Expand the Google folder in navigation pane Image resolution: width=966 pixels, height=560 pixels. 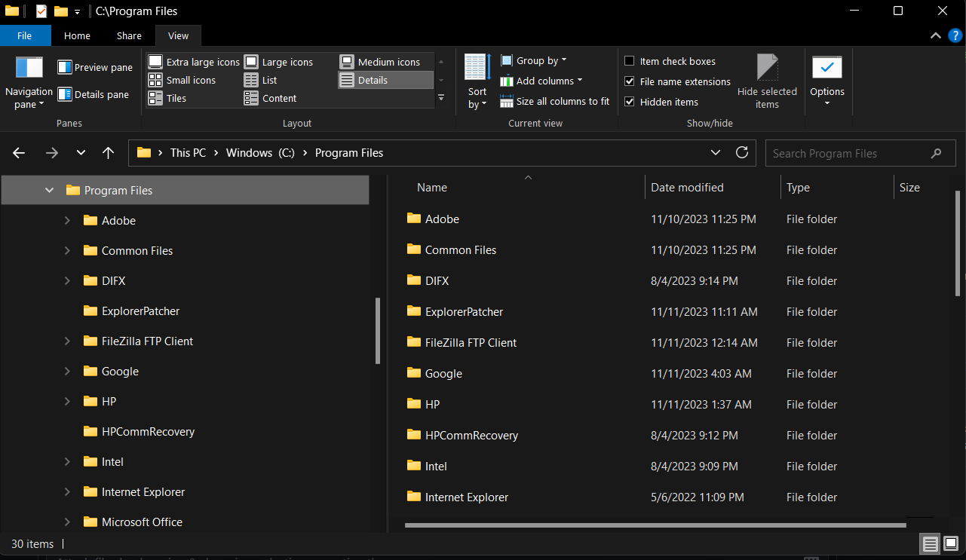(x=67, y=371)
